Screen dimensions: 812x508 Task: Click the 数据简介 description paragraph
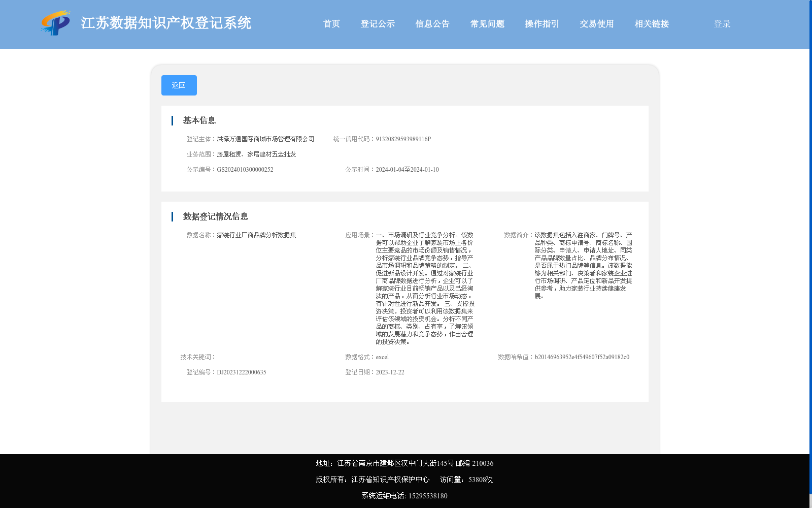point(584,266)
